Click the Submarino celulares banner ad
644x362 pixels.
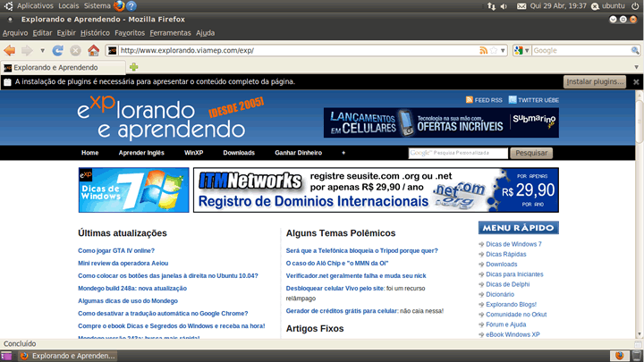441,122
